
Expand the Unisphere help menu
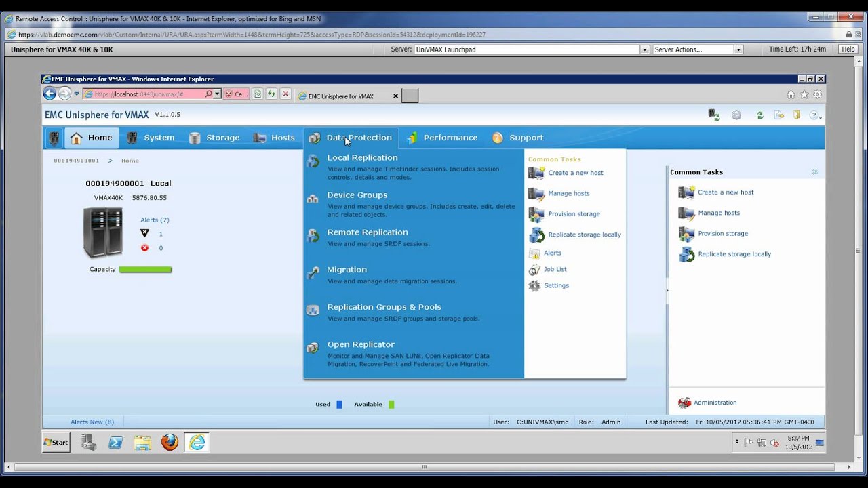815,115
